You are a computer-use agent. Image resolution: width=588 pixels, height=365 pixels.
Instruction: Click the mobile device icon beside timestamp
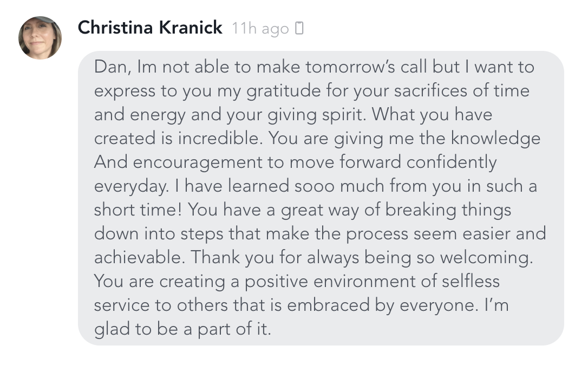[x=299, y=28]
